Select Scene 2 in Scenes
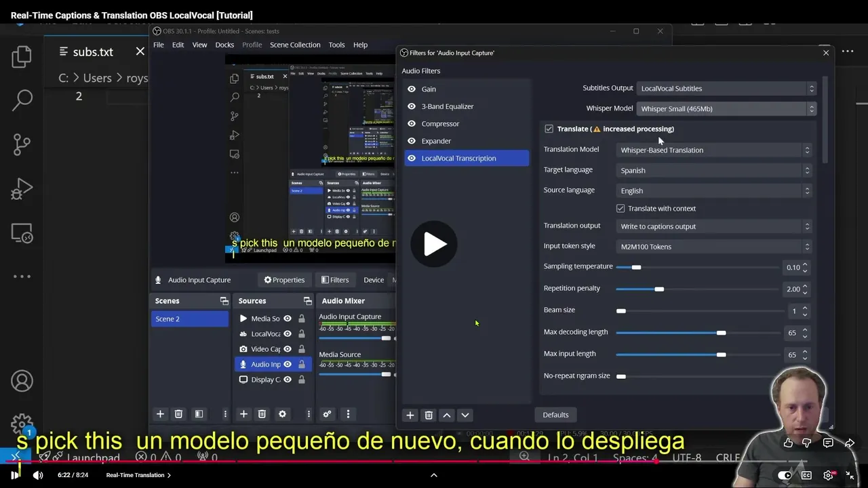Image resolution: width=868 pixels, height=488 pixels. click(x=190, y=319)
